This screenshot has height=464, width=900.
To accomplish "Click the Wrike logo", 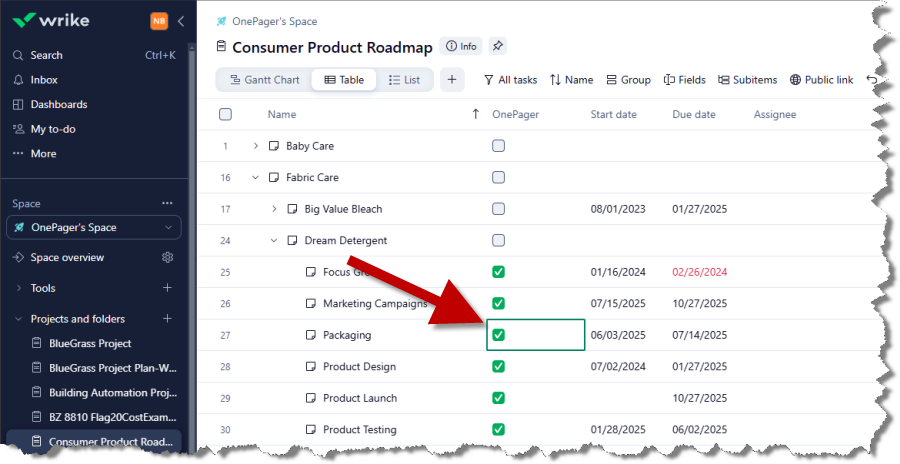I will click(51, 21).
